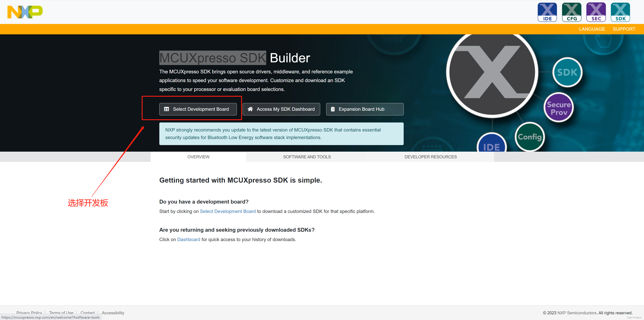
Task: Click the teal SDK bubble in banner
Action: coord(567,72)
